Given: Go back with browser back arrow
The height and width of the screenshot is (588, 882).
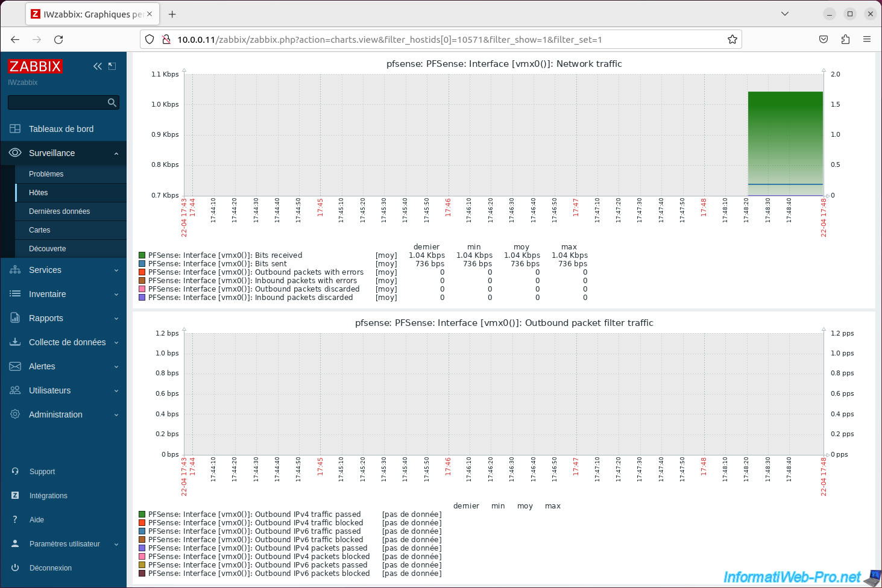Looking at the screenshot, I should (15, 40).
